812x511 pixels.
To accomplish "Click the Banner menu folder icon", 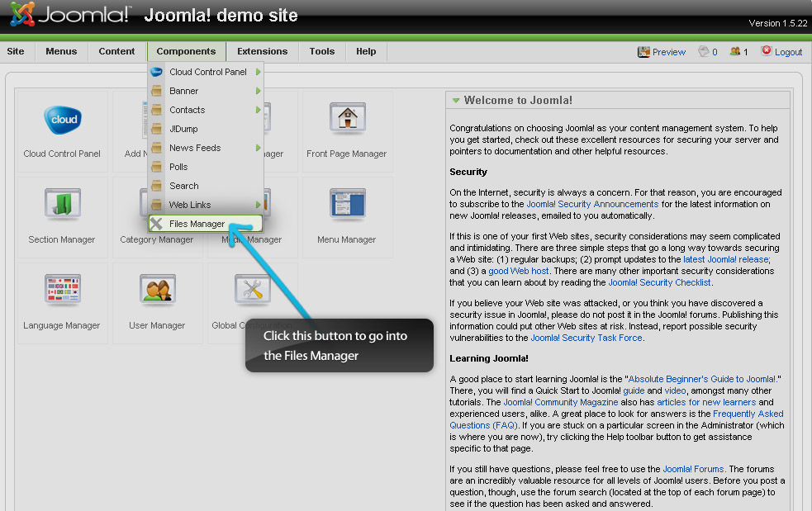I will [x=156, y=91].
